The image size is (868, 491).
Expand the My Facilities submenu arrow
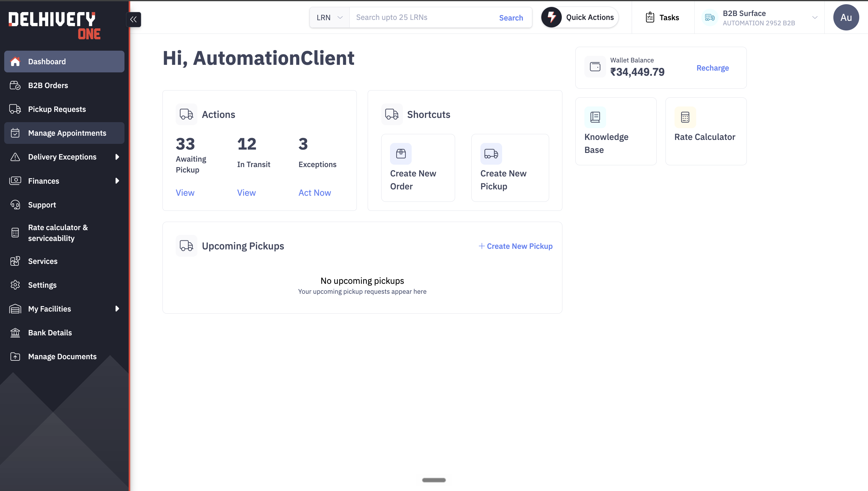(x=117, y=309)
